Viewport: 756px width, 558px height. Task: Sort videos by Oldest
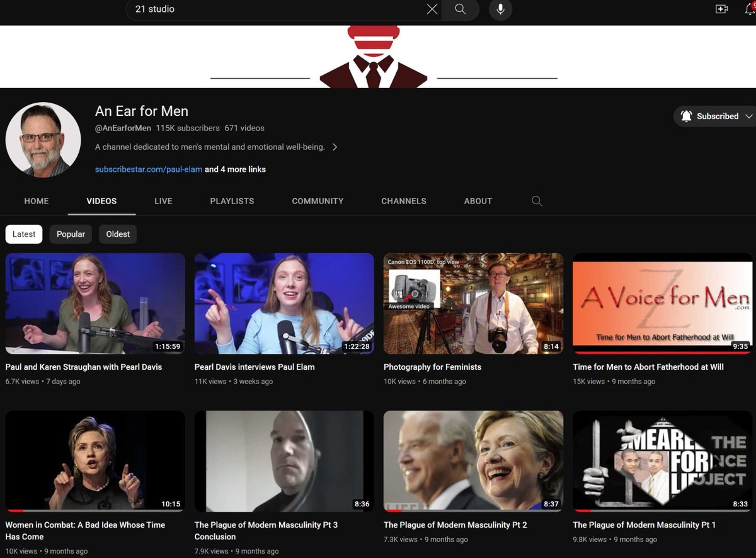(118, 234)
